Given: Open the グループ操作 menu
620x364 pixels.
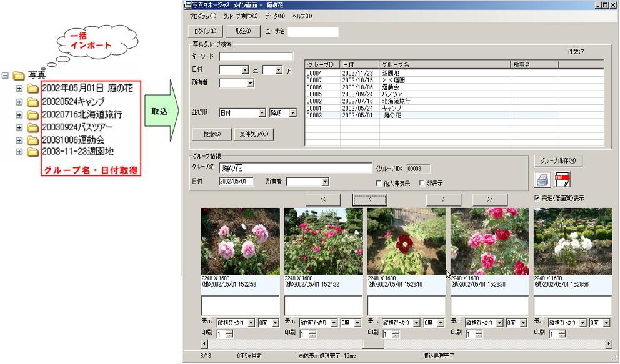Looking at the screenshot, I should click(x=240, y=16).
